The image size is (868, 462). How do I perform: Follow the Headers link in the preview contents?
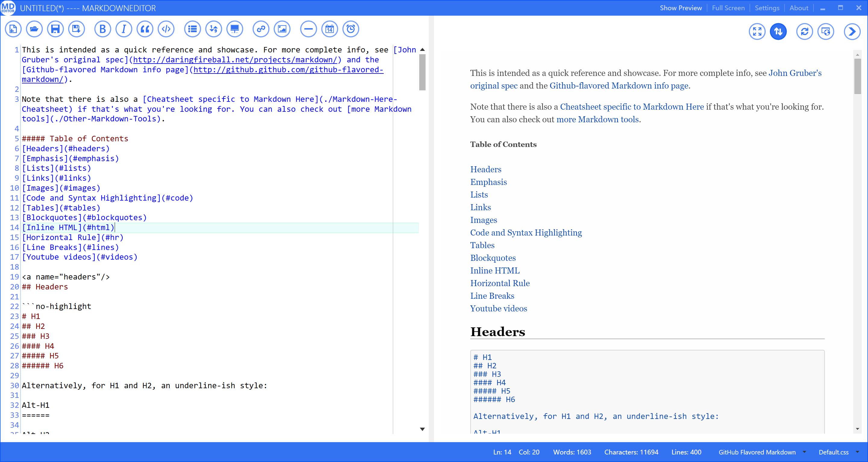point(486,169)
